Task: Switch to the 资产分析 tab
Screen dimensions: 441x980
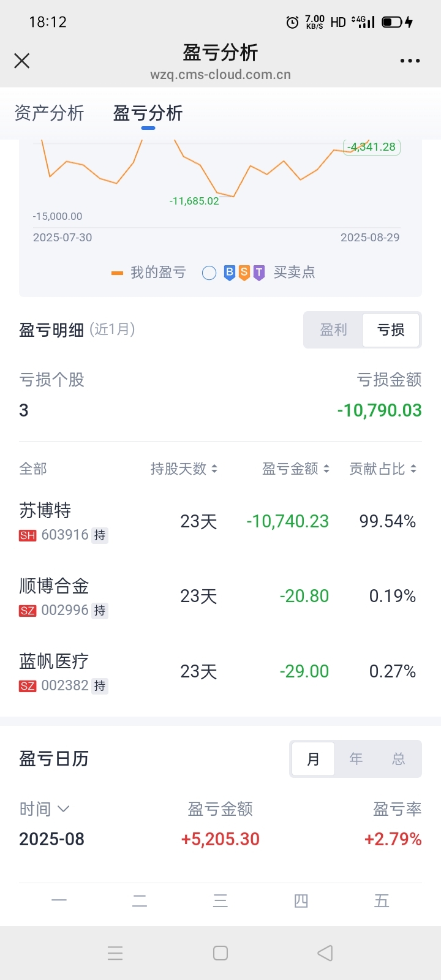Action: (x=49, y=113)
